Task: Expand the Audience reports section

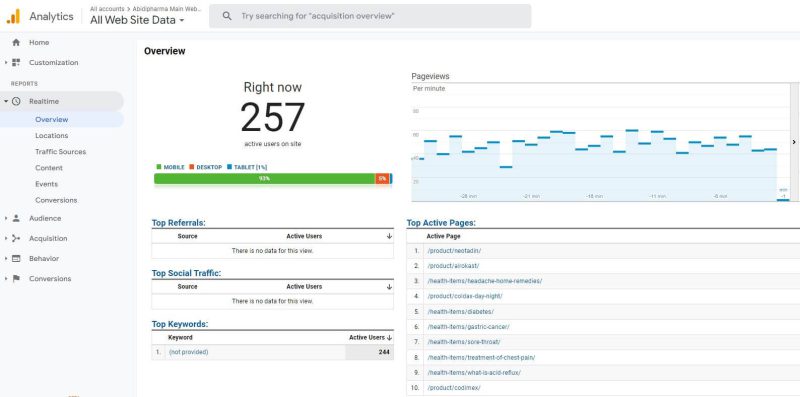Action: tap(6, 218)
